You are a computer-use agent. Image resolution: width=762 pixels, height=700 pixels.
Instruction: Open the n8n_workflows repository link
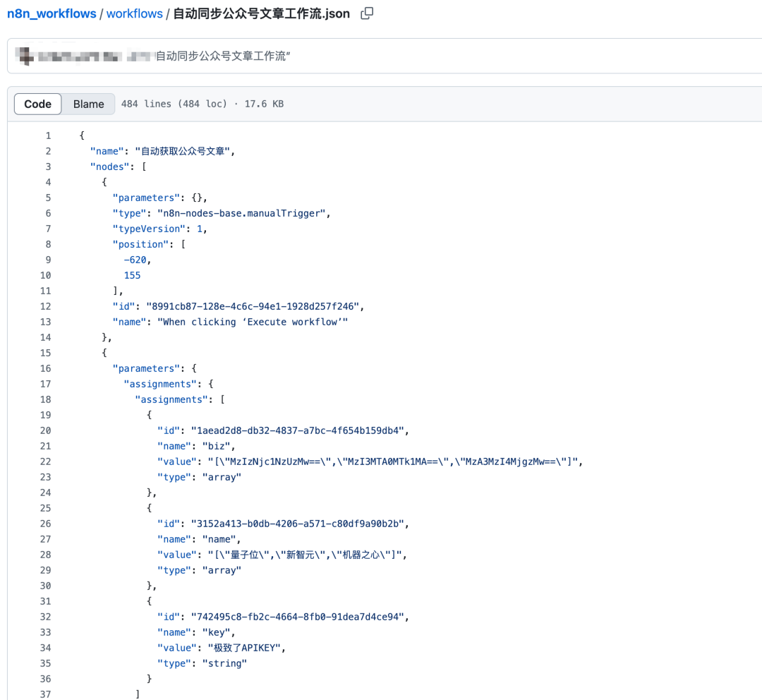click(x=52, y=13)
